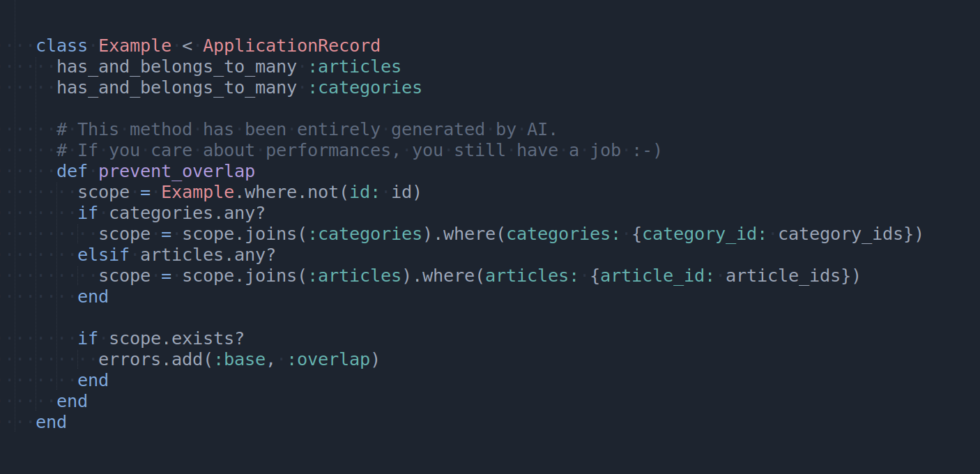Place cursor on the :categories association symbol
This screenshot has width=980, height=474.
(x=365, y=88)
